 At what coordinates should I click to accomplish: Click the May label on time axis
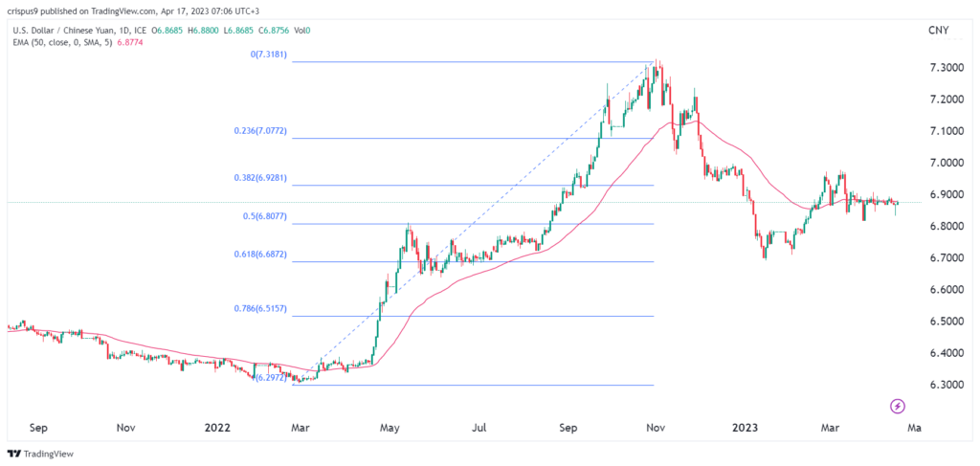(390, 428)
